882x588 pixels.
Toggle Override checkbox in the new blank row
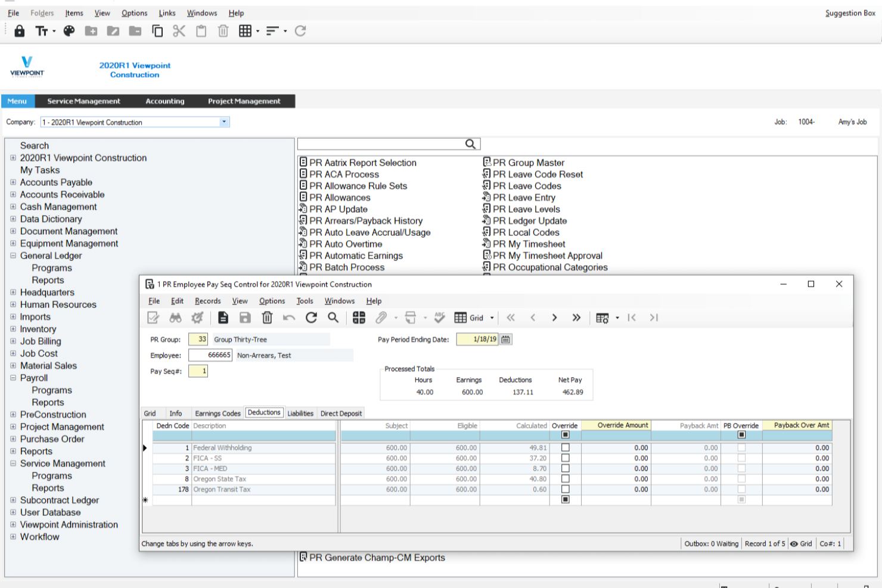(566, 499)
